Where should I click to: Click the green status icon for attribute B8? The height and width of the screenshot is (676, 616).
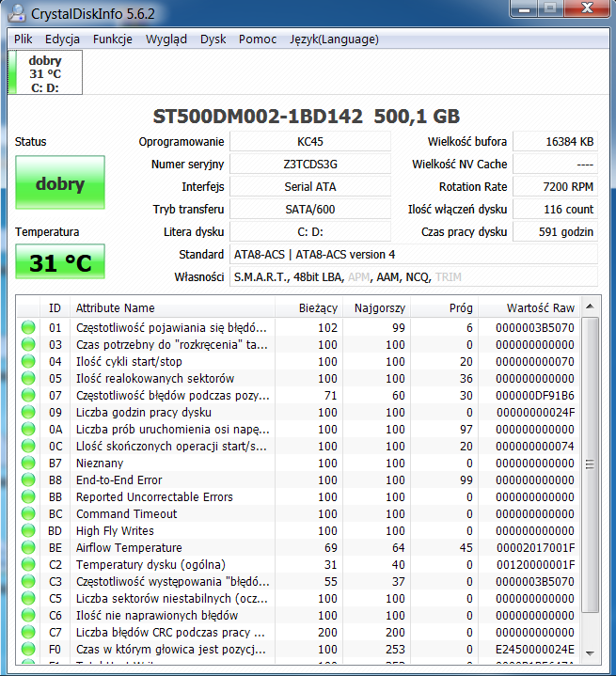tap(28, 479)
